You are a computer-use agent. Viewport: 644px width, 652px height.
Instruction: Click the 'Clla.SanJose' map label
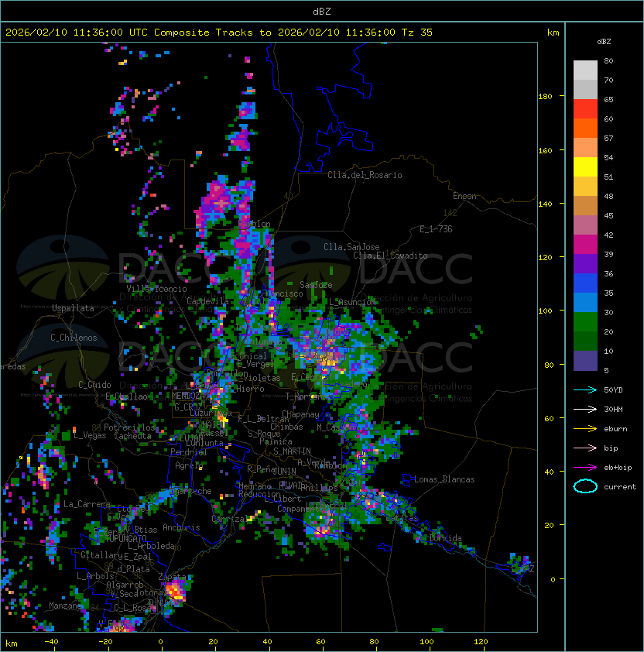[x=351, y=247]
